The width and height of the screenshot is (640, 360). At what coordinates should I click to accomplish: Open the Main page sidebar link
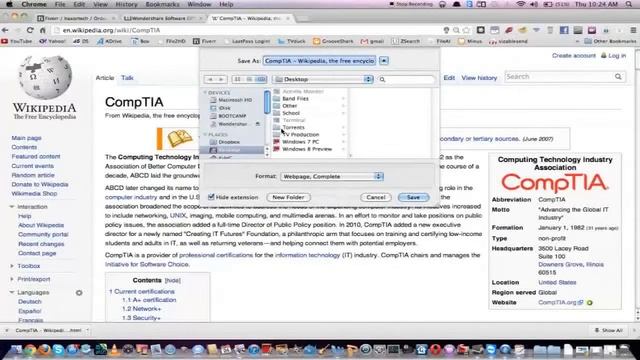pos(27,138)
